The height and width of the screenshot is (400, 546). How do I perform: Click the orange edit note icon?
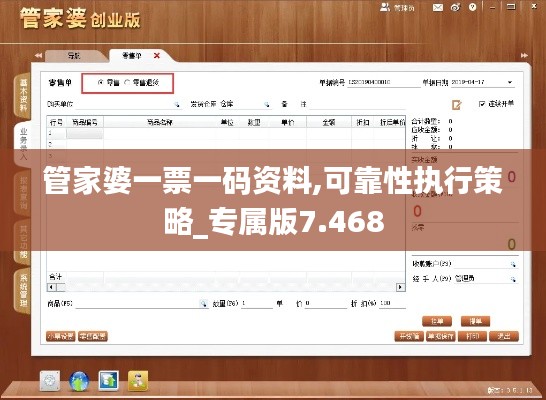click(457, 104)
